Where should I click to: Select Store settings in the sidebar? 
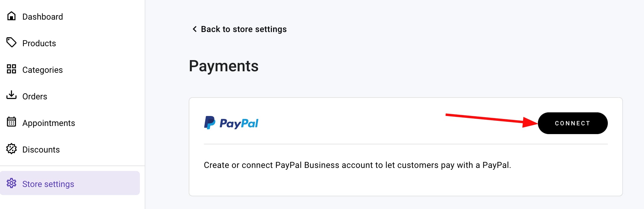tap(48, 183)
